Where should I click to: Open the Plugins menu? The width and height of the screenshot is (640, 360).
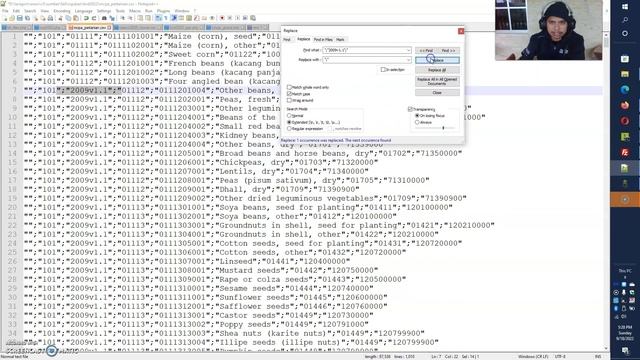pos(163,11)
